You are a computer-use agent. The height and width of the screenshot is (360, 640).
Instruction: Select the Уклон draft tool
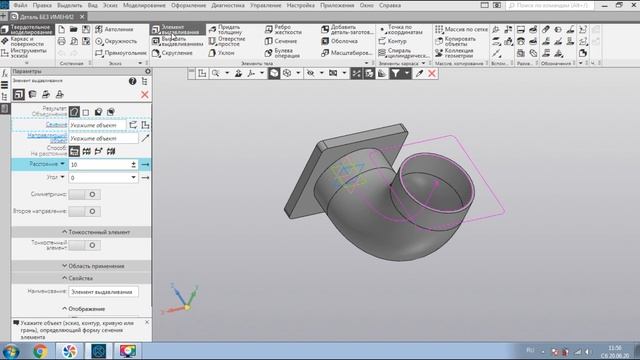click(222, 53)
